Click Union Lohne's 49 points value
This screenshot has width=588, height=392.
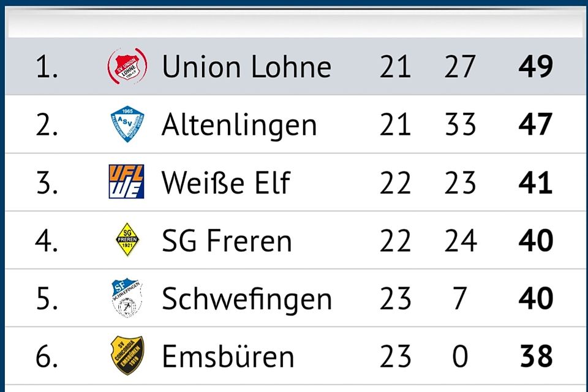tap(535, 67)
